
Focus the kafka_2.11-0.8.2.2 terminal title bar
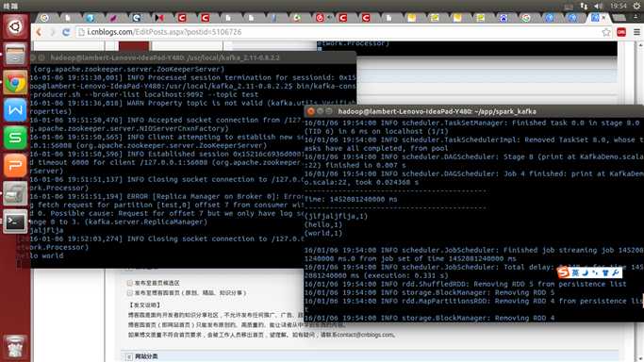[193, 58]
